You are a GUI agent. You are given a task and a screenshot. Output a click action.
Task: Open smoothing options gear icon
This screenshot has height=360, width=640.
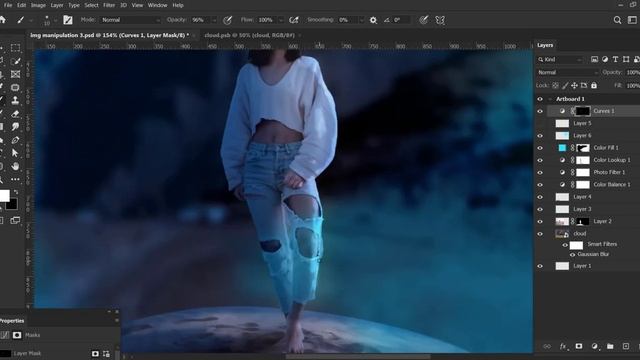(373, 20)
